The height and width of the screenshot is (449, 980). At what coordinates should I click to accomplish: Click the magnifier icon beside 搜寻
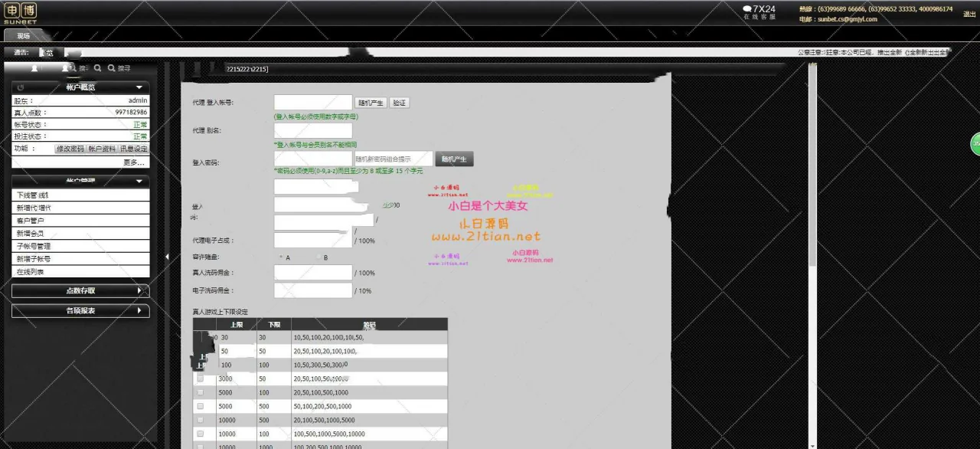[111, 68]
